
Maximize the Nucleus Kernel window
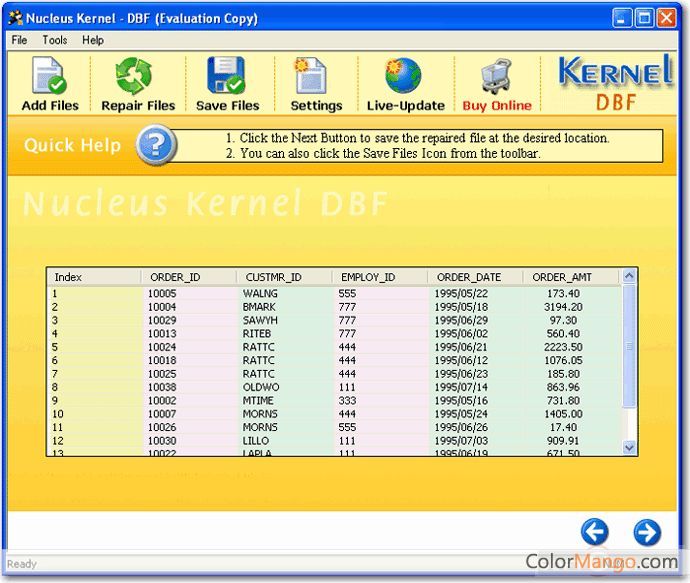click(645, 18)
